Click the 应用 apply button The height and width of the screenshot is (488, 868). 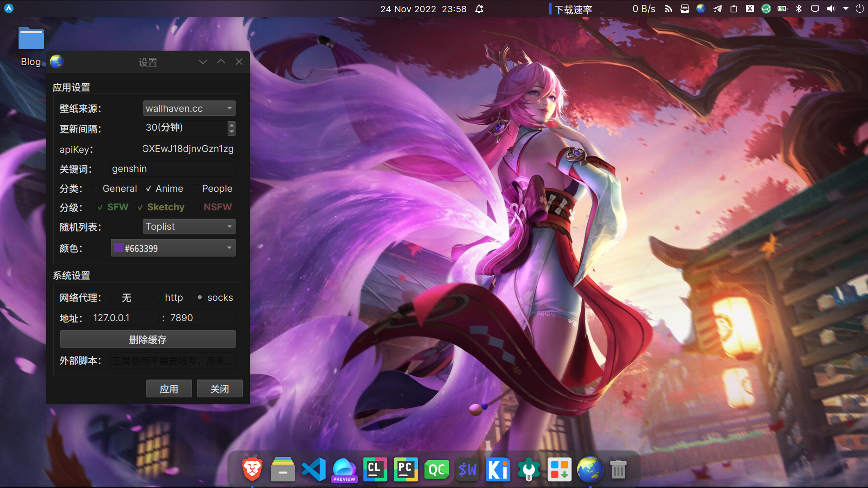coord(169,389)
